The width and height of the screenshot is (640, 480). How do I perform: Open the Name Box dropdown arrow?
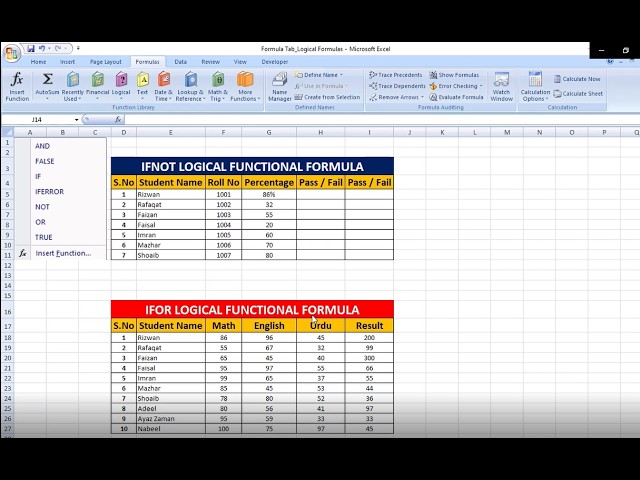76,120
